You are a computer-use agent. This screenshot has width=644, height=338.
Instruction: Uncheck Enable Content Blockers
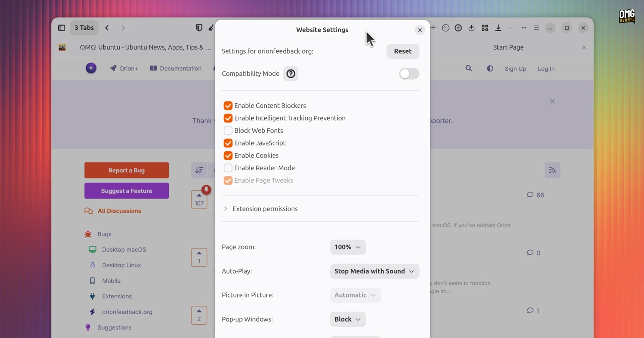[228, 106]
